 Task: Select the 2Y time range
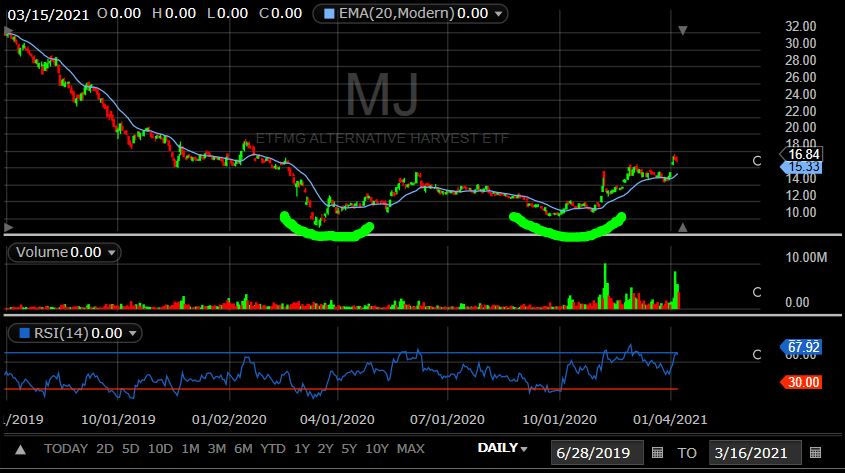pos(325,449)
